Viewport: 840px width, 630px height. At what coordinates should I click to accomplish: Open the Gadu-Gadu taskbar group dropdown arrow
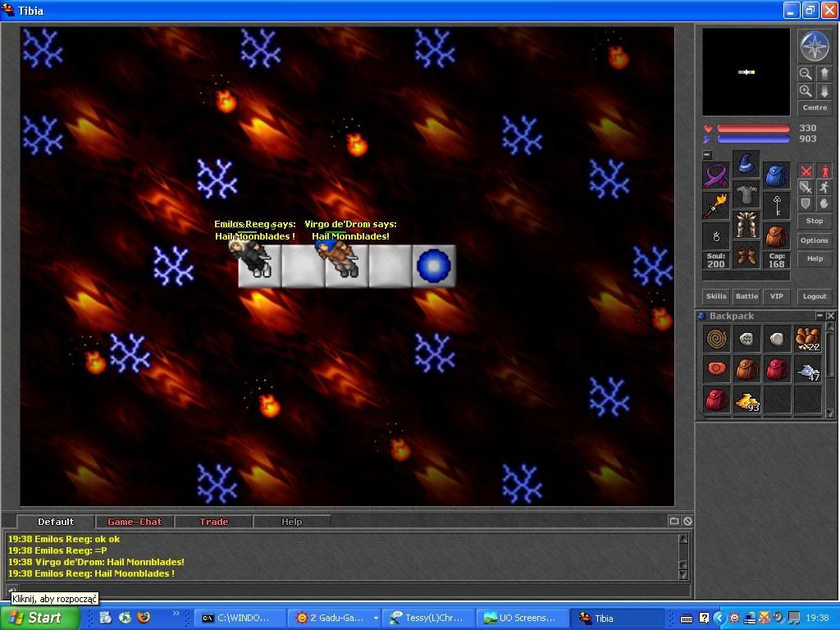(376, 619)
